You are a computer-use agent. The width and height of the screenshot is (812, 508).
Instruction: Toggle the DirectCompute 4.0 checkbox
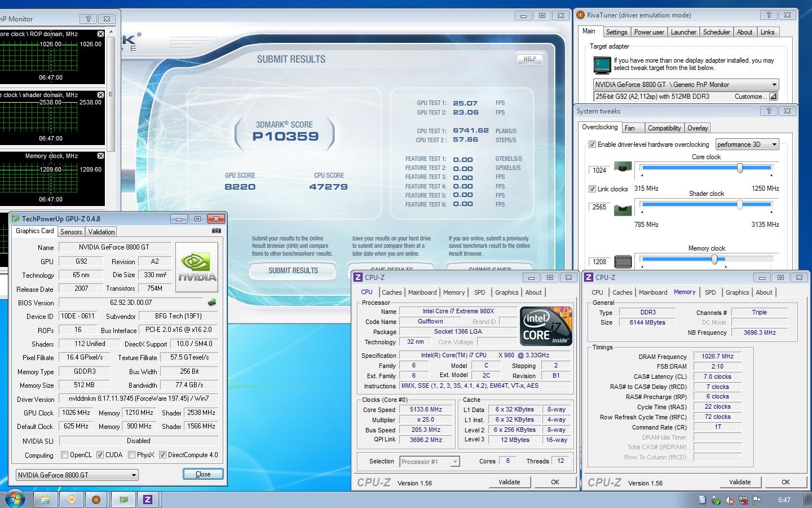coord(162,455)
